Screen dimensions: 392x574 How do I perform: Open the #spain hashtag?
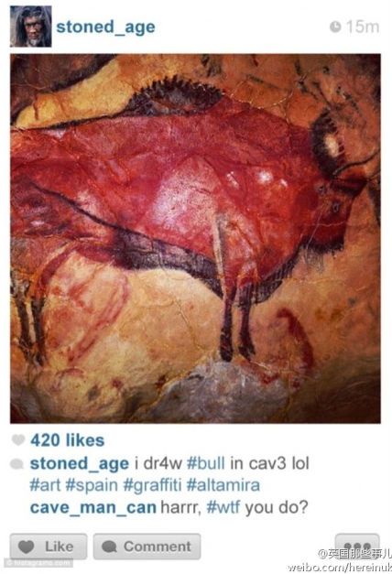click(x=92, y=485)
